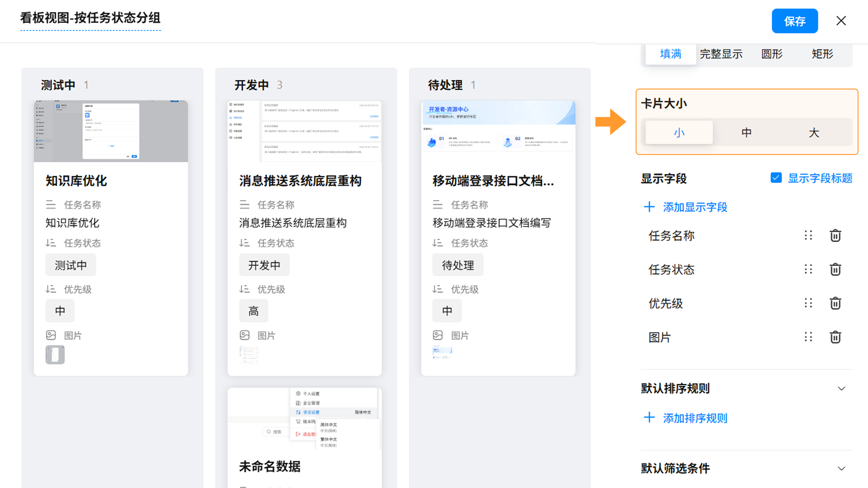Open the 知识库优化 card cover thumbnail
868x488 pixels.
point(111,131)
